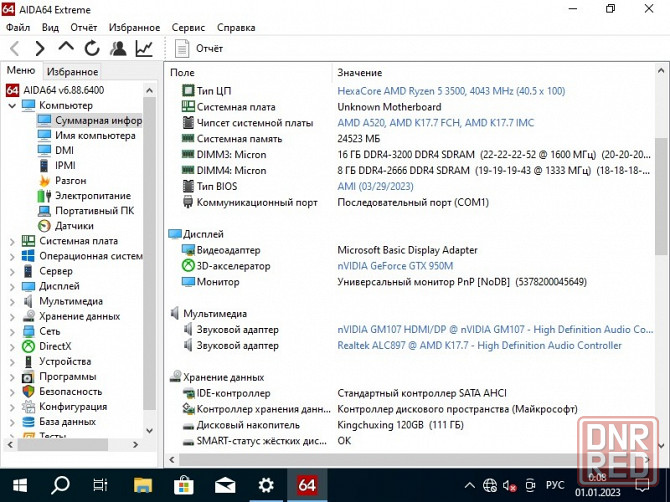Expand the Сеть tree node
Viewport: 670px width, 502px height.
[x=12, y=332]
